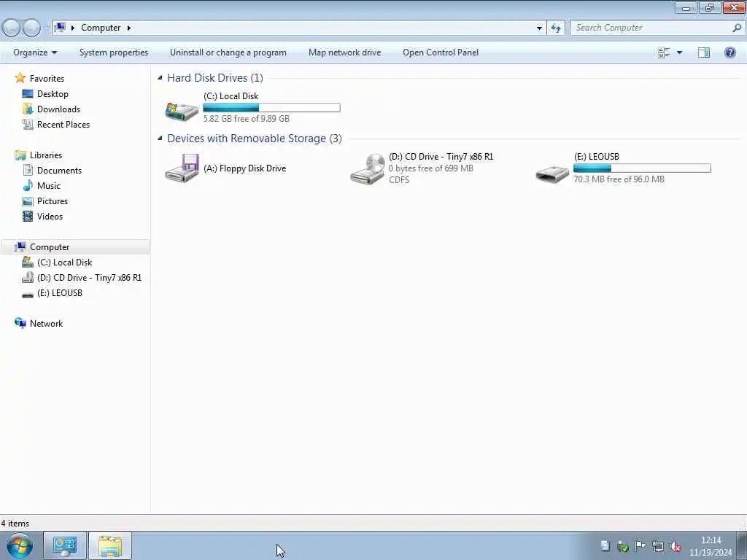
Task: Select the (C:) Local Disk drive icon
Action: (x=182, y=112)
